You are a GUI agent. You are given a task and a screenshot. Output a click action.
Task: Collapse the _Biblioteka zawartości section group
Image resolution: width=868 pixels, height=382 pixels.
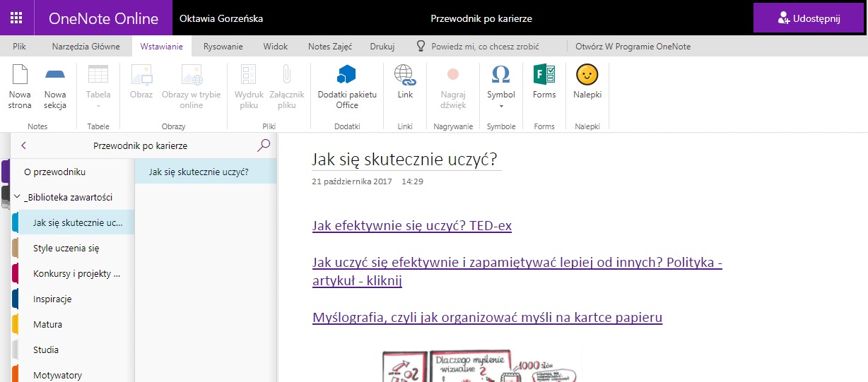click(17, 198)
